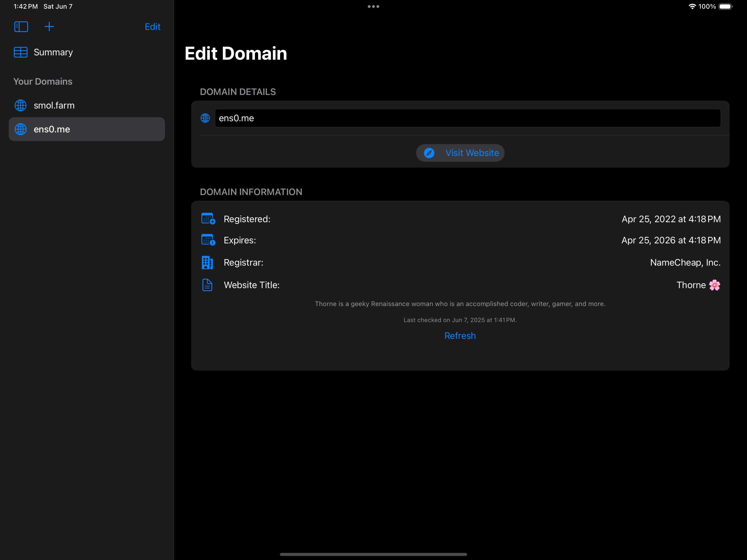Screen dimensions: 747x560
Task: Select Summary in the sidebar
Action: pyautogui.click(x=53, y=52)
